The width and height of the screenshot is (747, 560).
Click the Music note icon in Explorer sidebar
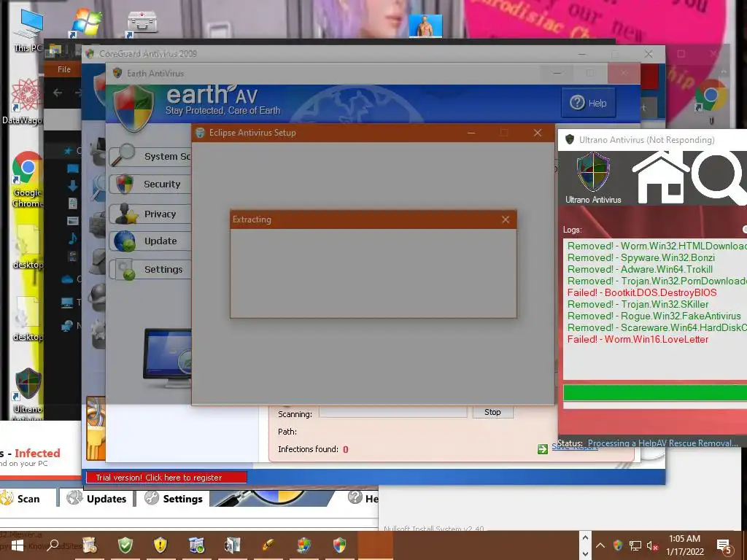point(72,238)
